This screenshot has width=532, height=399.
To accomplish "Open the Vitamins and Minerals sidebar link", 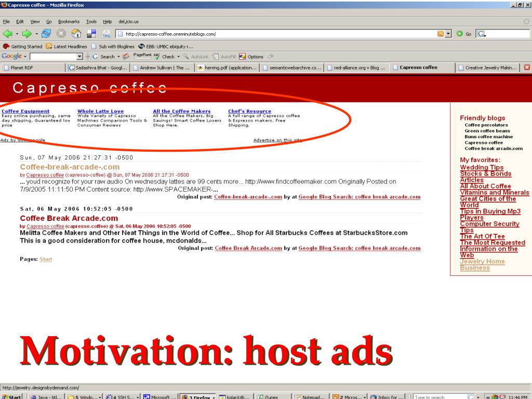I will pos(495,192).
